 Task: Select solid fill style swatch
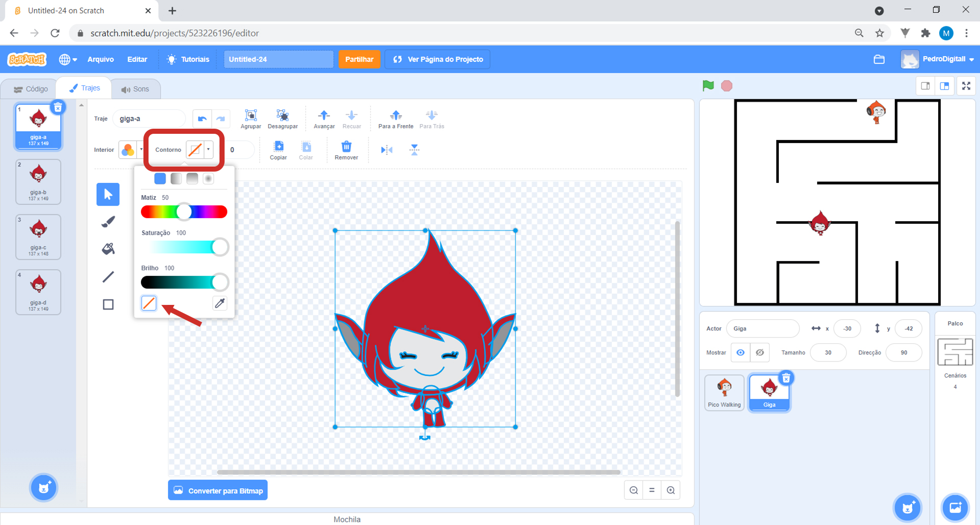tap(160, 178)
